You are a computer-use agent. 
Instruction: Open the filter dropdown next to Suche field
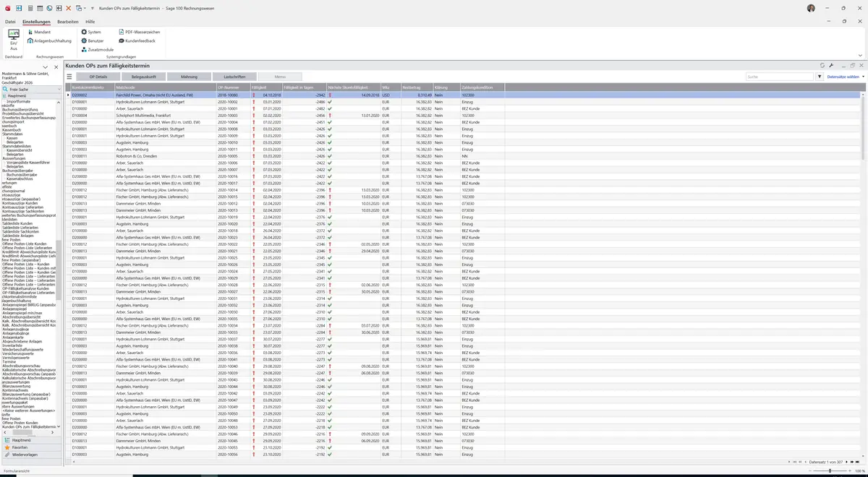[x=820, y=76]
